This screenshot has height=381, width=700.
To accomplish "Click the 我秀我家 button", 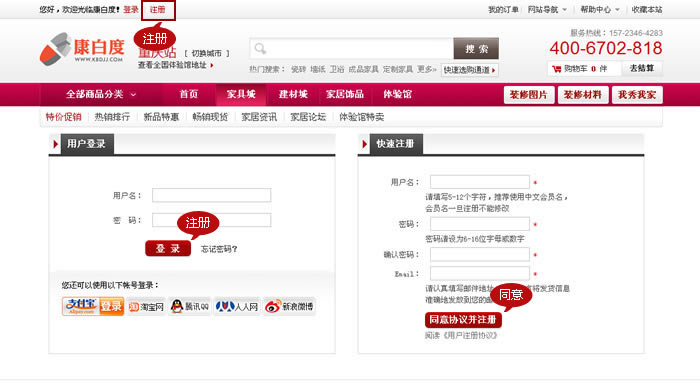I will pos(637,95).
